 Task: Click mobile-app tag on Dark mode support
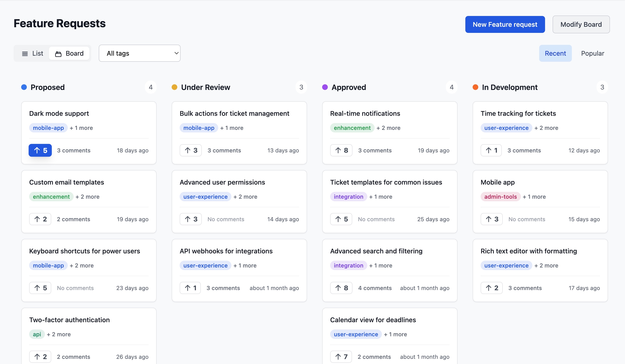coord(48,128)
